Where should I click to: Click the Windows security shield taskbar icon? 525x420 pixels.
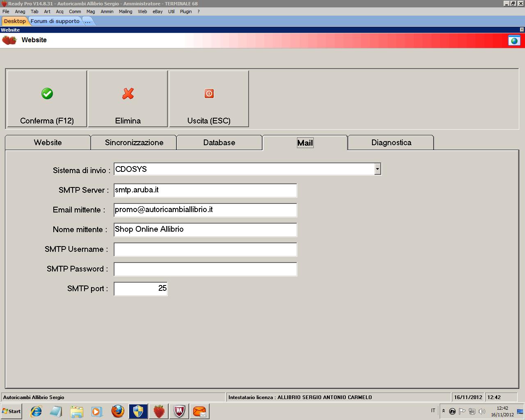click(x=138, y=411)
